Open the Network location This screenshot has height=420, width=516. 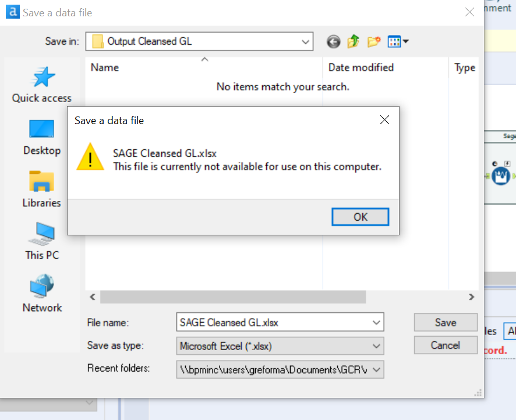click(x=41, y=291)
